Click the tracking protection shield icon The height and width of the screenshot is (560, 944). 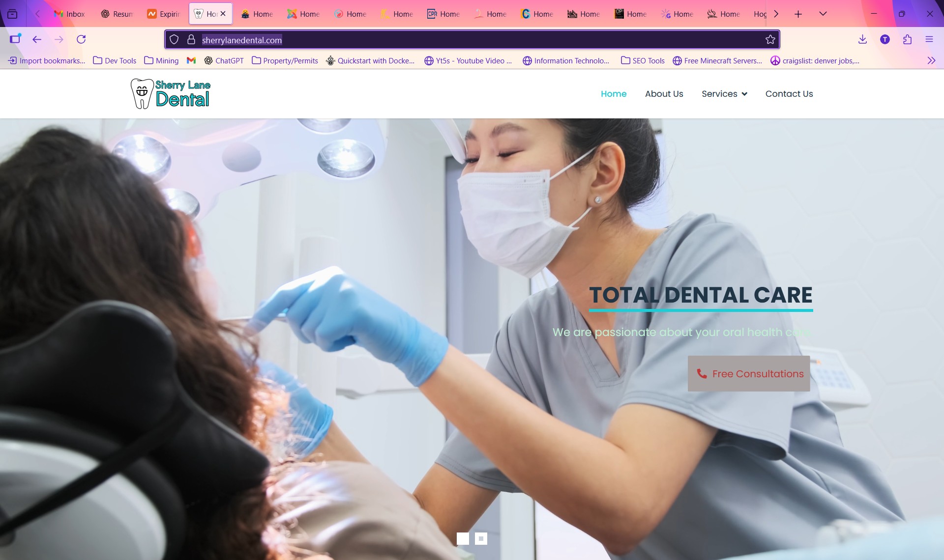(x=174, y=40)
